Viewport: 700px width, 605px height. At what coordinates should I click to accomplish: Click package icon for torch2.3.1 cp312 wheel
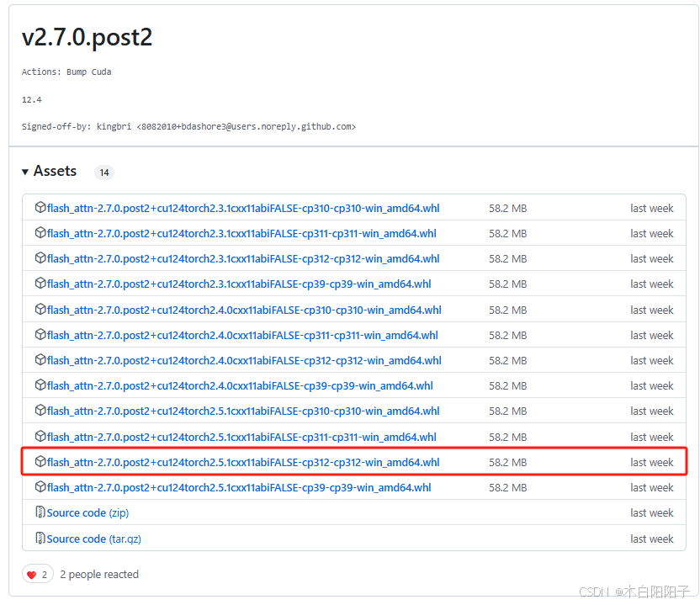(40, 257)
